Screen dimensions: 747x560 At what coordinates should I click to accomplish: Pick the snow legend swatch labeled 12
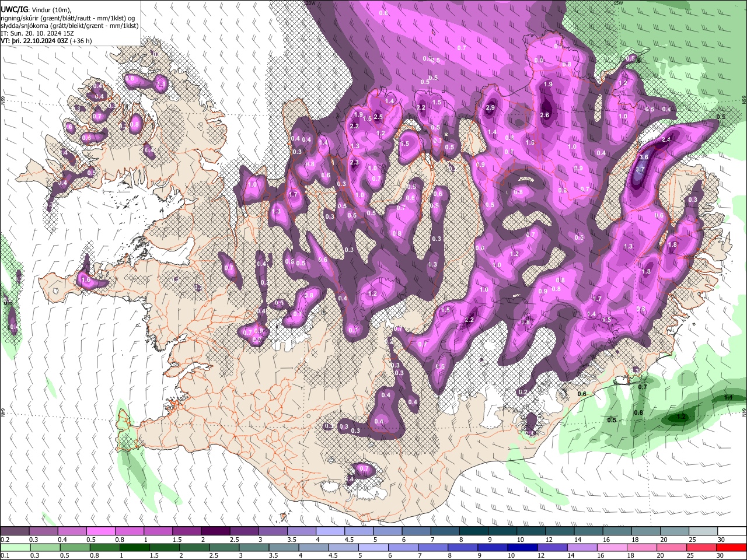559,531
